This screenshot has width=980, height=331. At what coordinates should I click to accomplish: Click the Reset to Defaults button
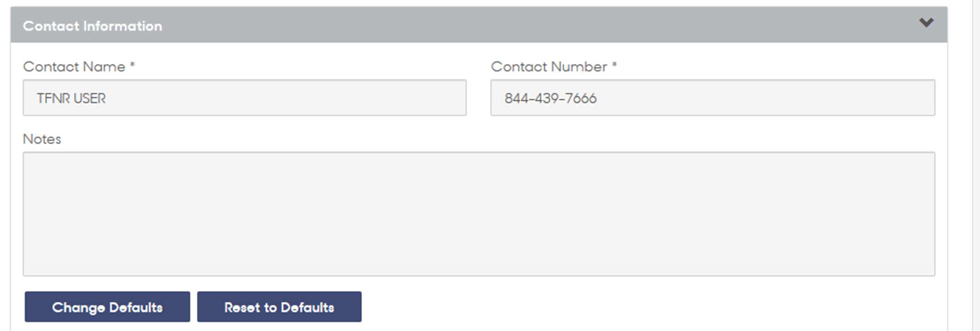[x=279, y=307]
